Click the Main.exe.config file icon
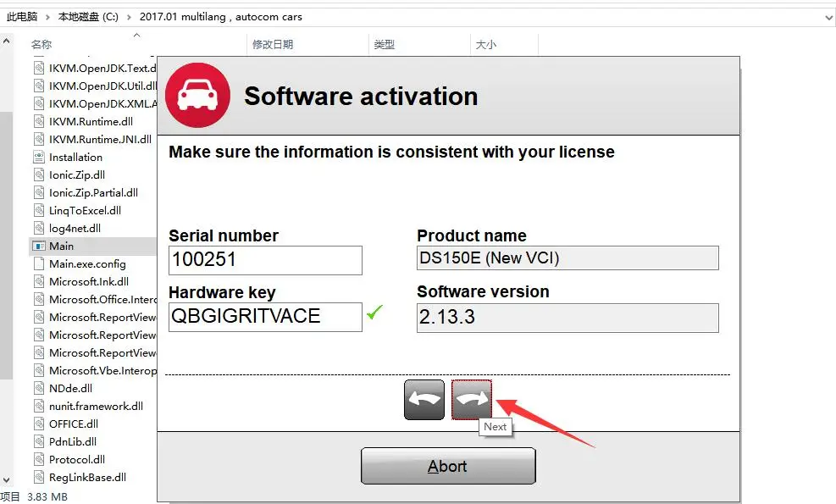The height and width of the screenshot is (504, 836). pos(39,263)
